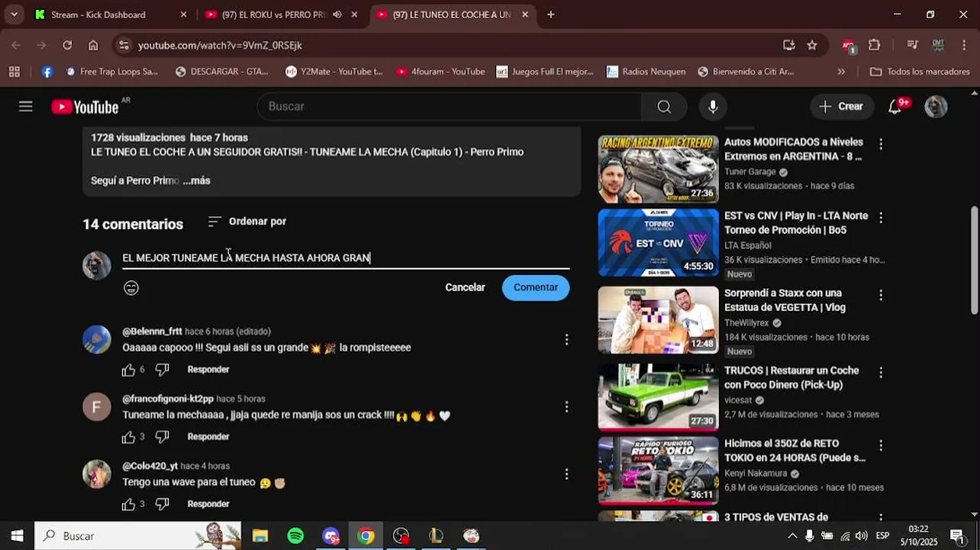The image size is (980, 550).
Task: Open Discord from the taskbar
Action: (x=330, y=535)
